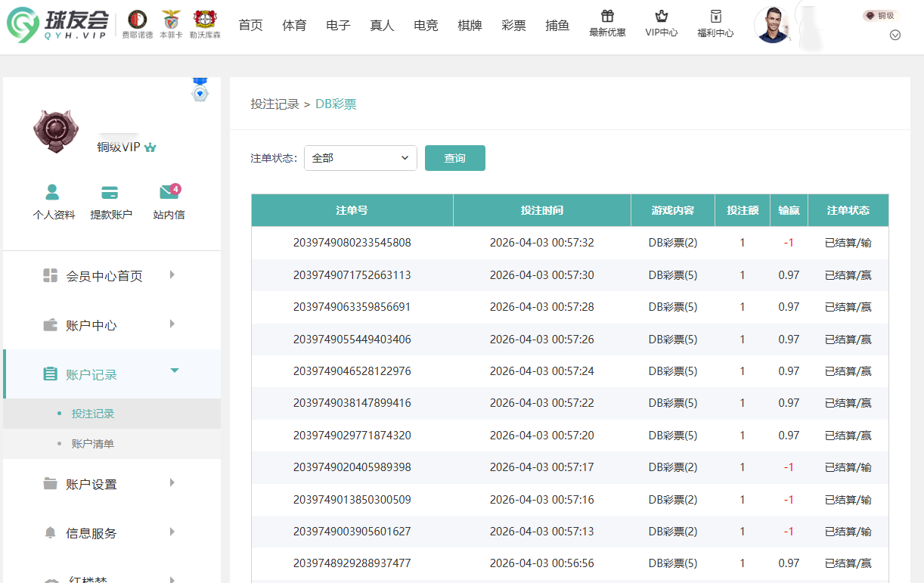Open 个人资料 via the person icon
Viewport: 924px width, 583px height.
53,193
